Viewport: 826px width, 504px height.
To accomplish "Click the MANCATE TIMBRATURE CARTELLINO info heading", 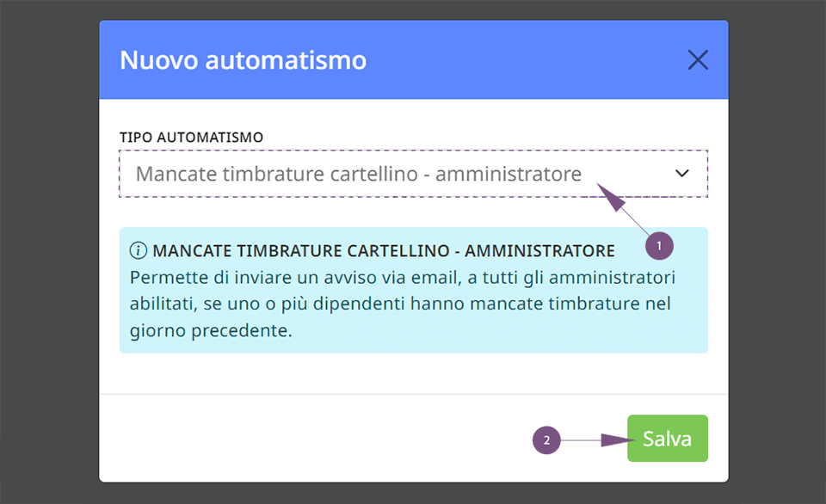I will click(384, 250).
